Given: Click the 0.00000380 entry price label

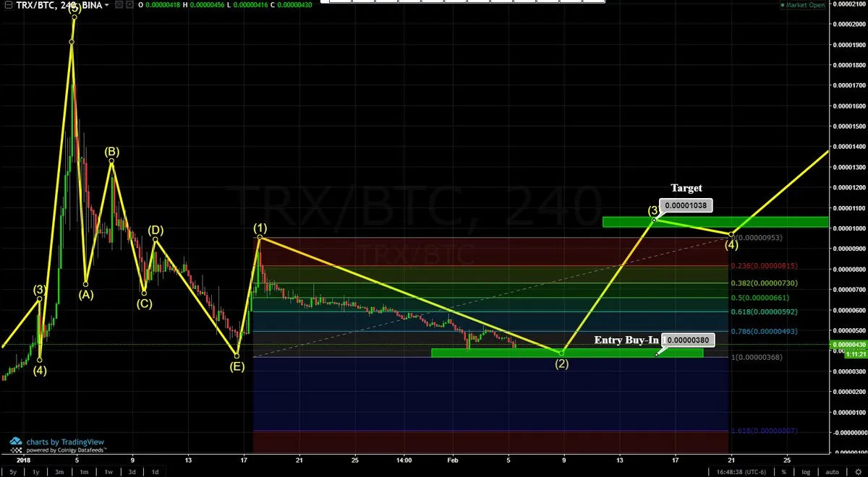Looking at the screenshot, I should tap(687, 340).
